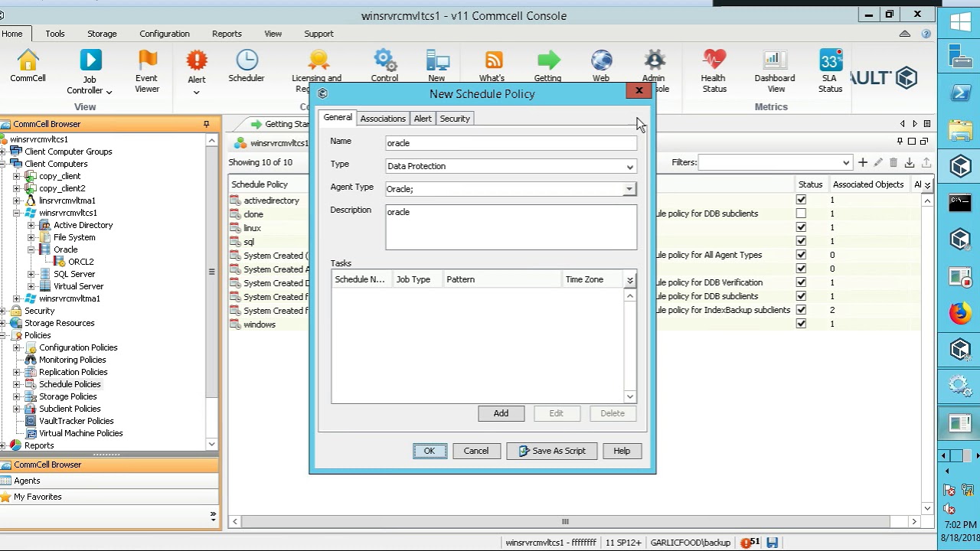Open the PowerShell taskbar icon

pyautogui.click(x=960, y=93)
